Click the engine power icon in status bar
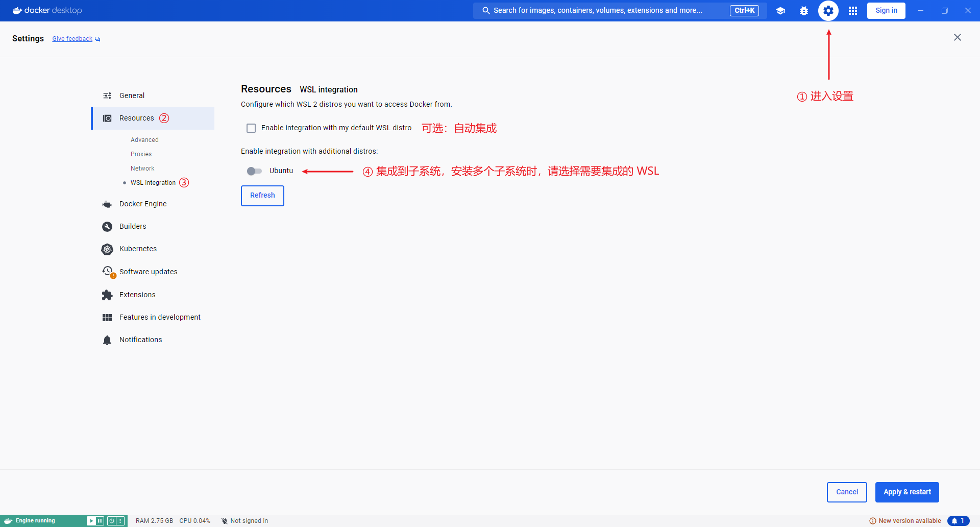980x527 pixels. pyautogui.click(x=111, y=521)
